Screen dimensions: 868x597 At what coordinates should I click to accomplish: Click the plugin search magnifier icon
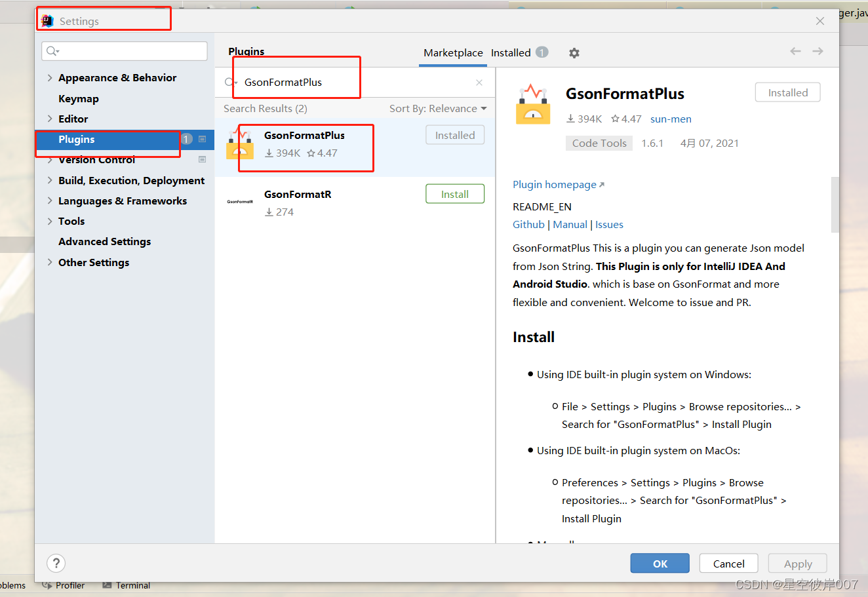(x=231, y=83)
